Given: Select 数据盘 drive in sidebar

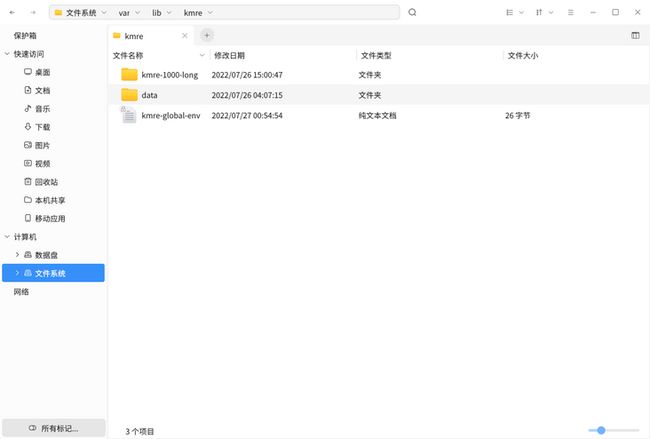Looking at the screenshot, I should point(46,255).
